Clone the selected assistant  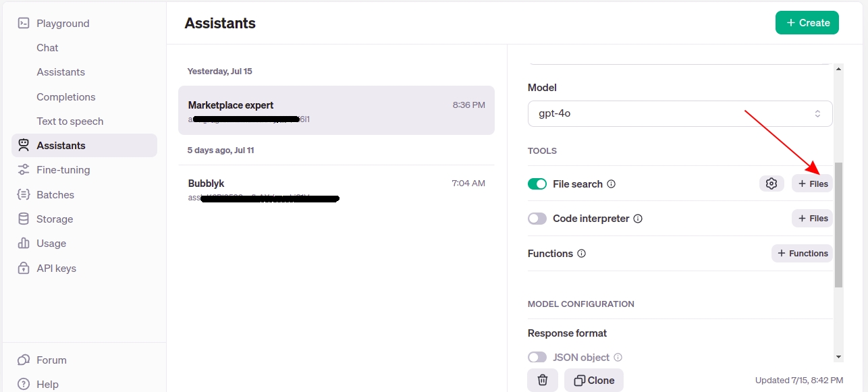click(x=593, y=381)
